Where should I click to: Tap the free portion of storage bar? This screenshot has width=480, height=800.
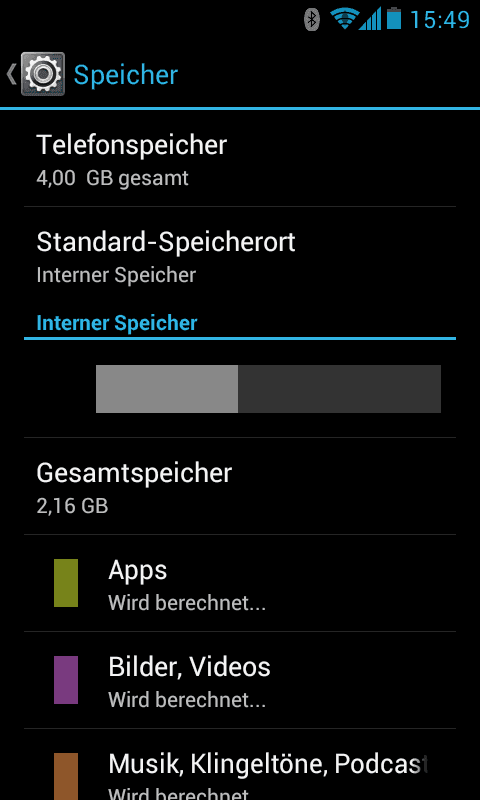[339, 389]
